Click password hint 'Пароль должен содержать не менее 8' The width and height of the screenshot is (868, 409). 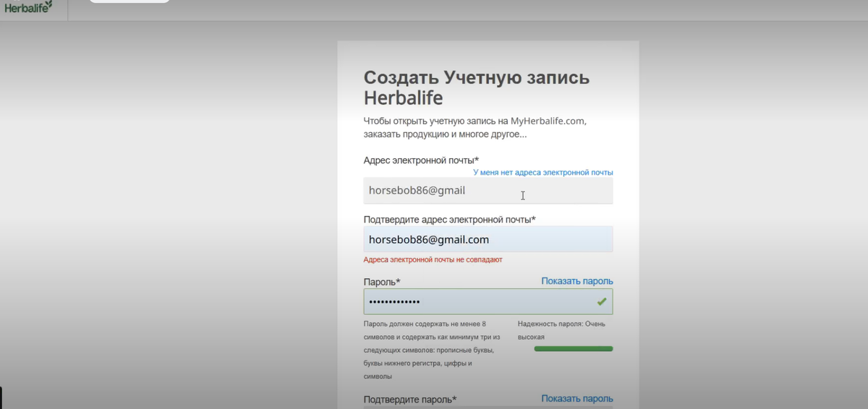(x=425, y=324)
